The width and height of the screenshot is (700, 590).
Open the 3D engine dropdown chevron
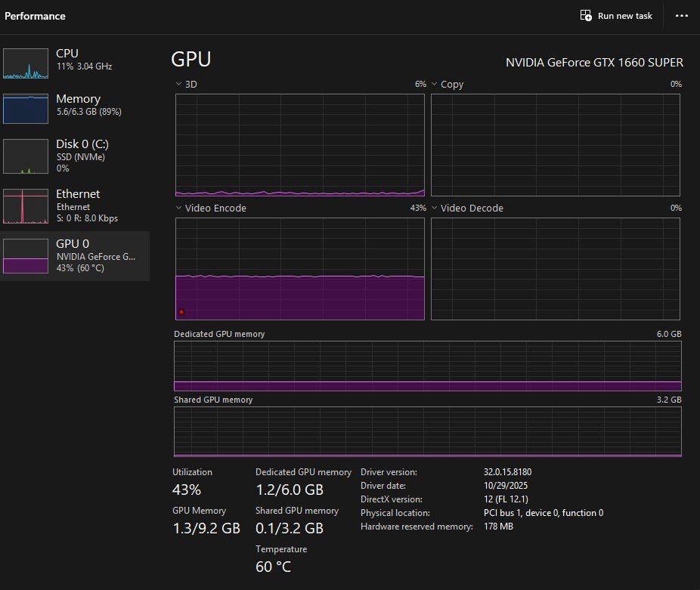click(x=178, y=85)
